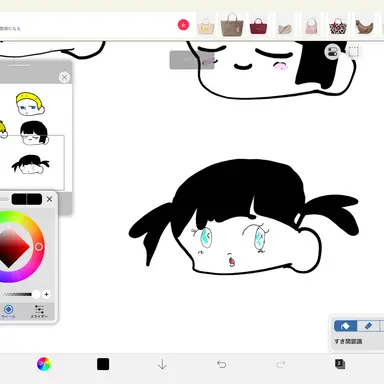This screenshot has height=384, width=384.
Task: Tap the down arrow save icon
Action: pyautogui.click(x=162, y=364)
